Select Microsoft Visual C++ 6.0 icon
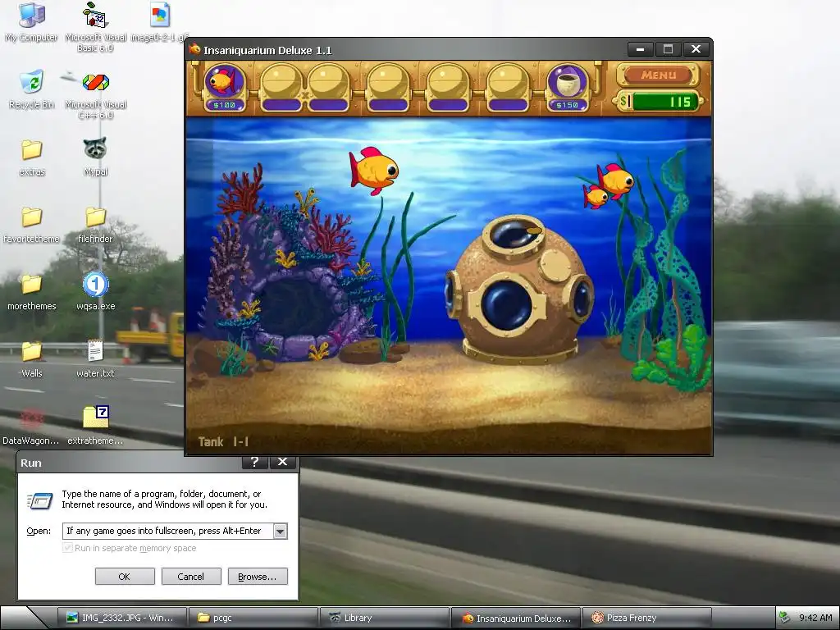 (x=95, y=95)
